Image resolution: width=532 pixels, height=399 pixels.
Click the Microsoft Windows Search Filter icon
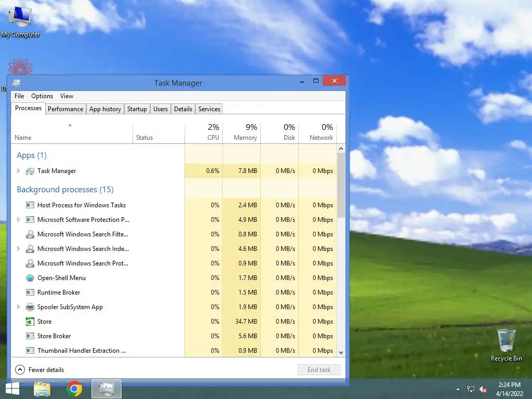coord(30,234)
